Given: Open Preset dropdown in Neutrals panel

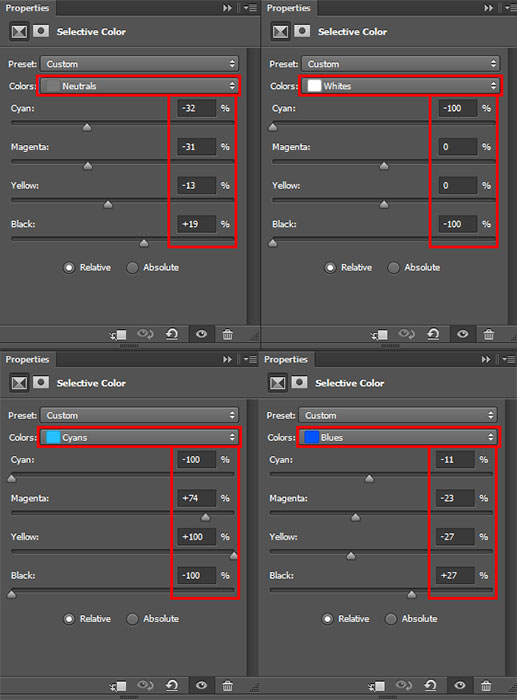Looking at the screenshot, I should (x=139, y=64).
